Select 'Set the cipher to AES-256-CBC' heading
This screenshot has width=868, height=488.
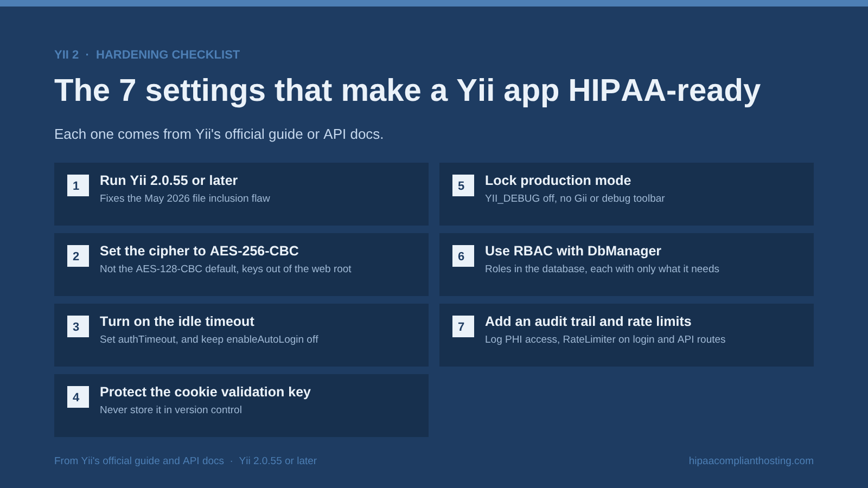[x=199, y=251]
